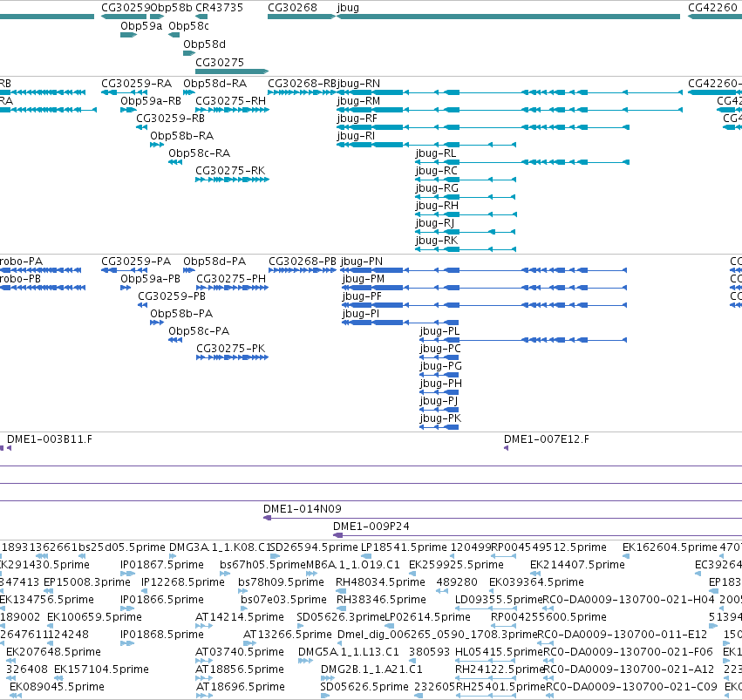Image resolution: width=742 pixels, height=700 pixels.
Task: Click the Obp59a-PB protein
Action: [x=126, y=288]
